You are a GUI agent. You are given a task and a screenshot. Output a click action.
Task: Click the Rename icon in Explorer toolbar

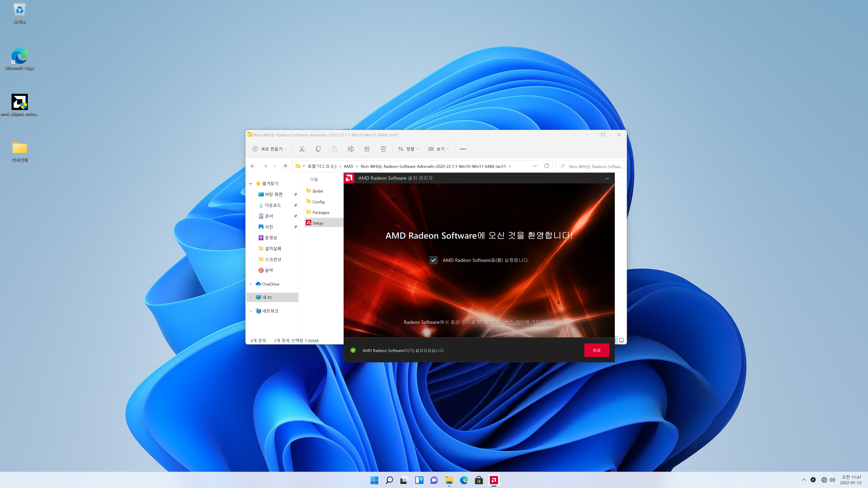(350, 149)
